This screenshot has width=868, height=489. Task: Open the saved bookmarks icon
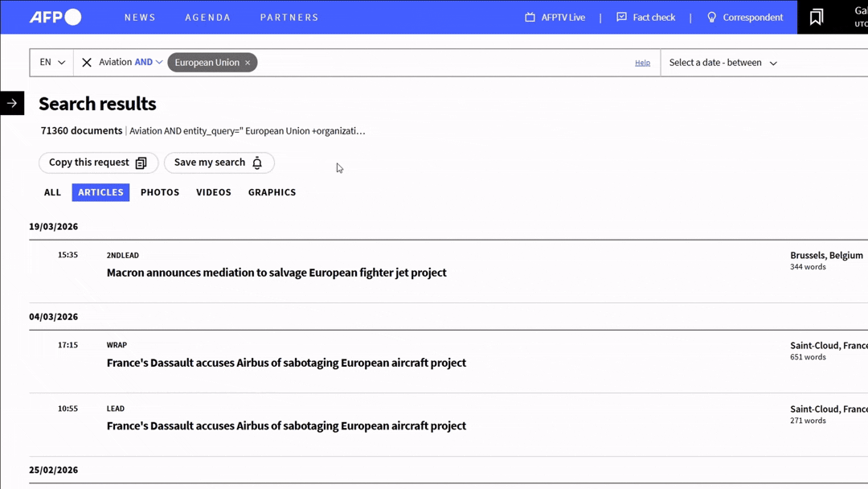(816, 17)
